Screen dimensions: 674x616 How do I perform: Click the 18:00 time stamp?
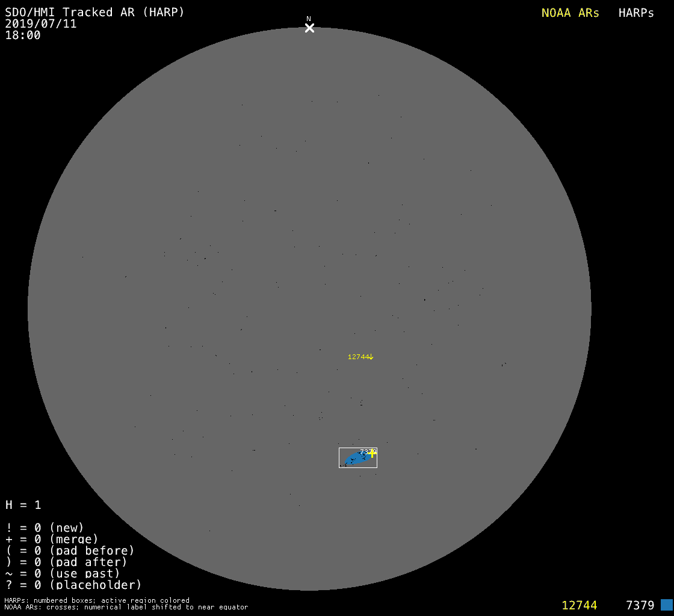pyautogui.click(x=23, y=35)
